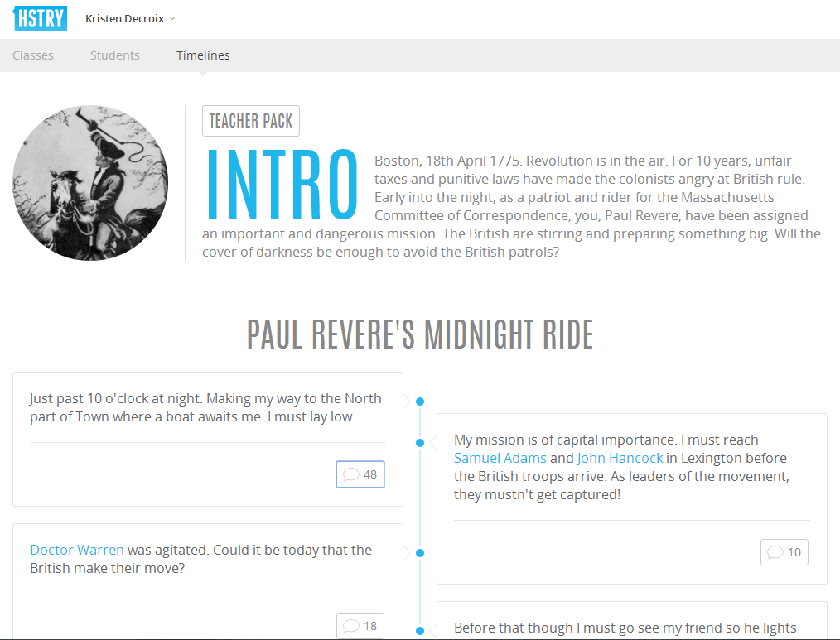Click the 'Before that though' event card text
The image size is (840, 640).
pyautogui.click(x=625, y=628)
